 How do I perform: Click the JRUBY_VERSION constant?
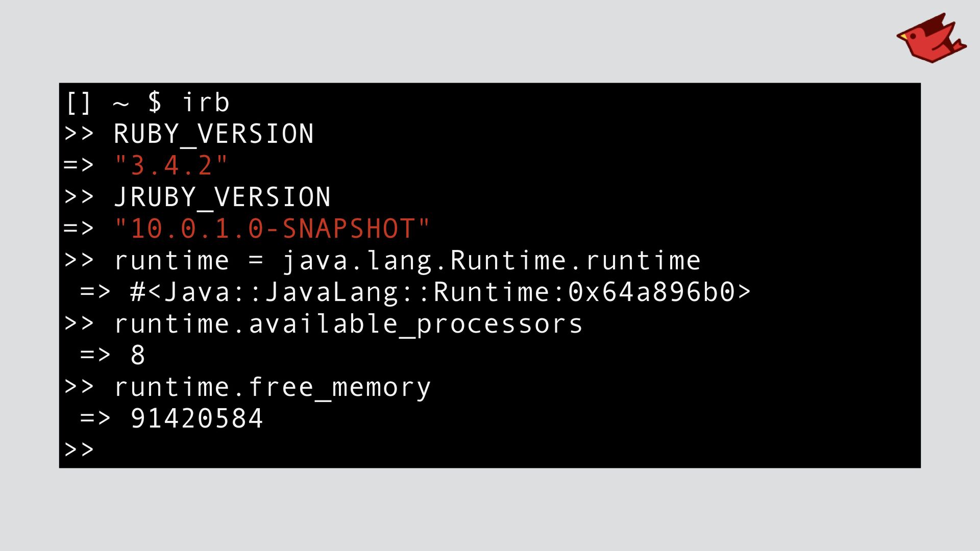pos(222,197)
